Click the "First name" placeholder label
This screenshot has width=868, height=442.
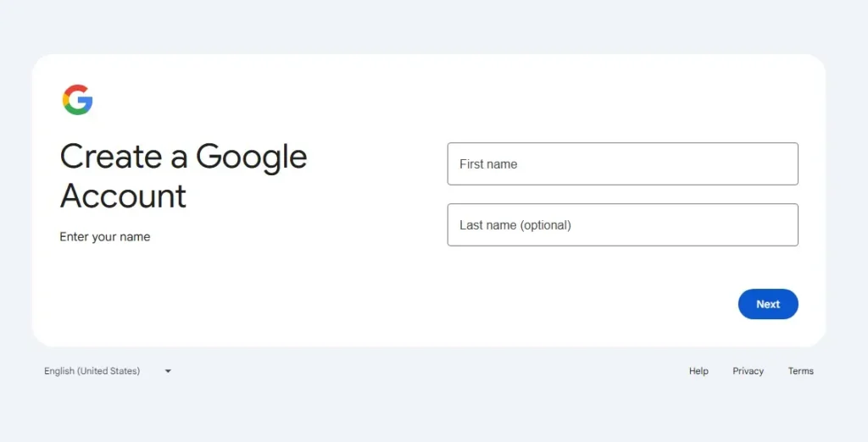(488, 164)
